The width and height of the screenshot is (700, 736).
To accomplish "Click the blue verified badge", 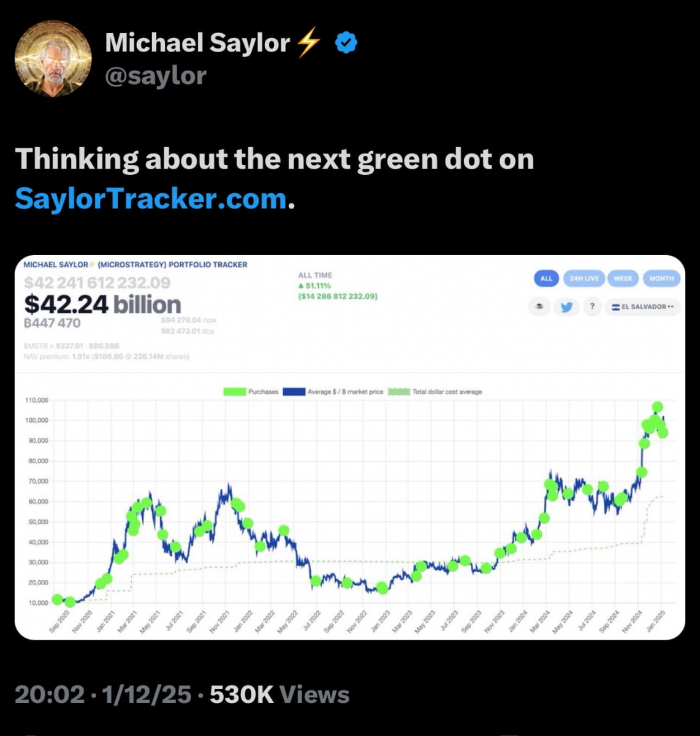I will 346,43.
